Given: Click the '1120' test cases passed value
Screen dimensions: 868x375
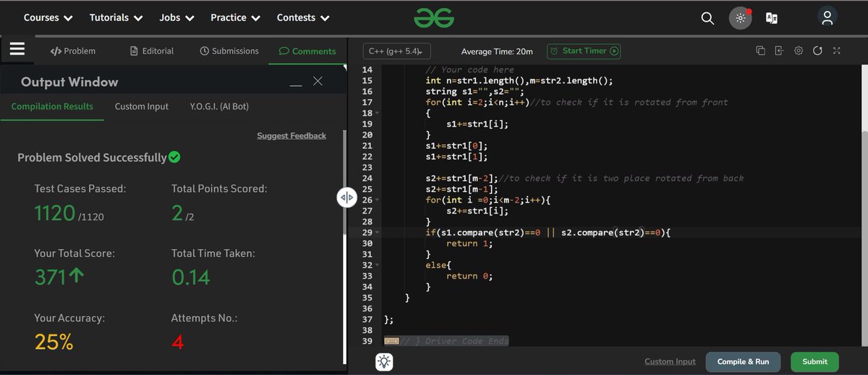Looking at the screenshot, I should point(55,213).
